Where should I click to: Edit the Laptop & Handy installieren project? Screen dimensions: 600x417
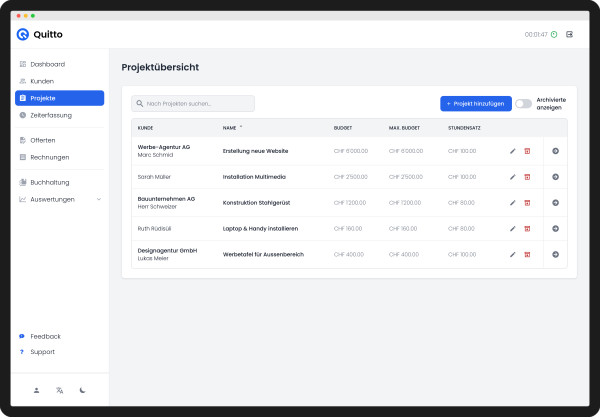pyautogui.click(x=513, y=228)
